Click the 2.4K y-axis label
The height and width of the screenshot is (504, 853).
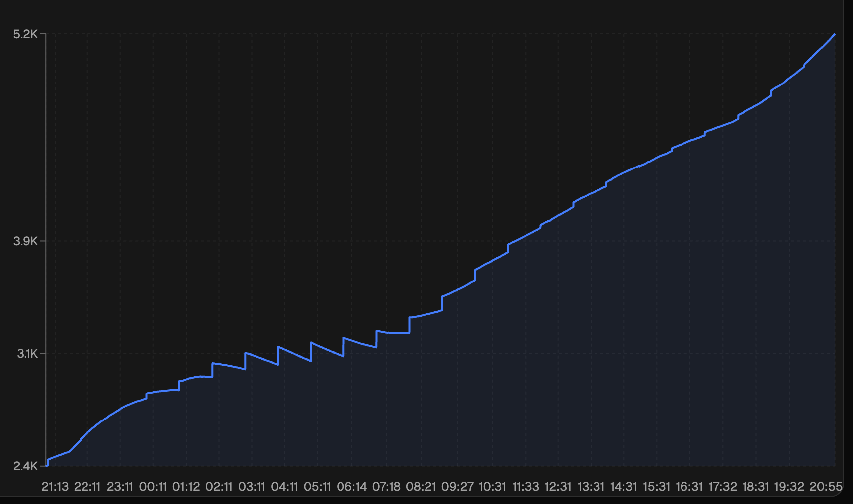[25, 466]
